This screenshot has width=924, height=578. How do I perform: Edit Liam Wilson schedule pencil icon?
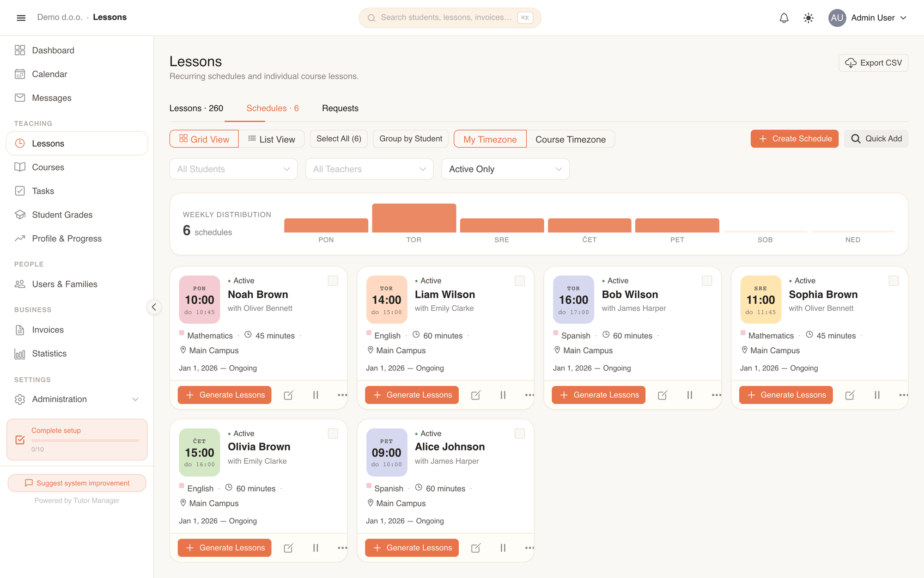click(476, 395)
